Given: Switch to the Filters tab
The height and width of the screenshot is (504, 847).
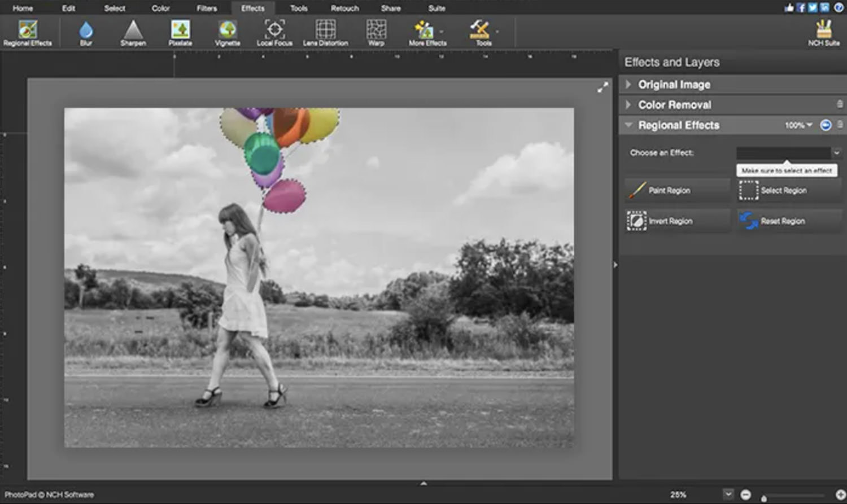Looking at the screenshot, I should tap(207, 8).
